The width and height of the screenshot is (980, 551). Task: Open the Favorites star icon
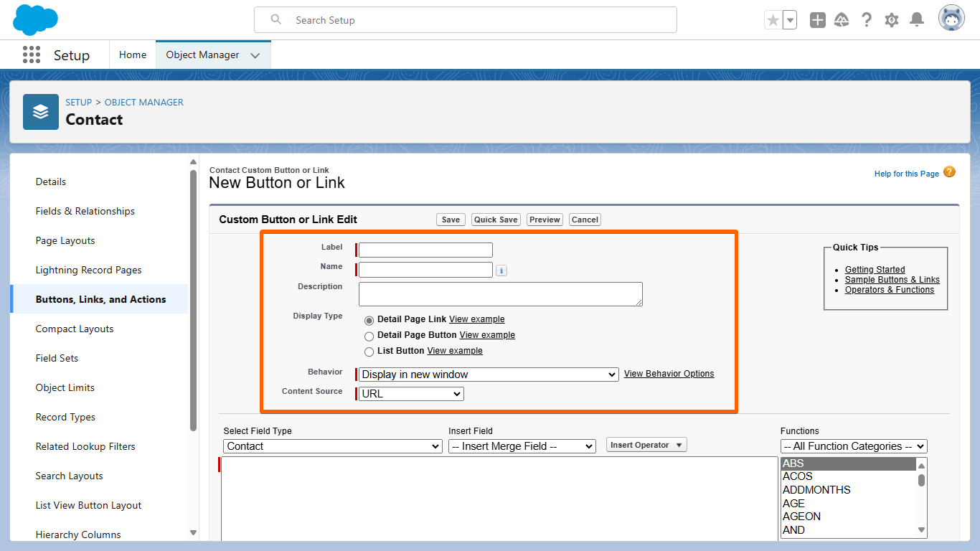tap(773, 20)
